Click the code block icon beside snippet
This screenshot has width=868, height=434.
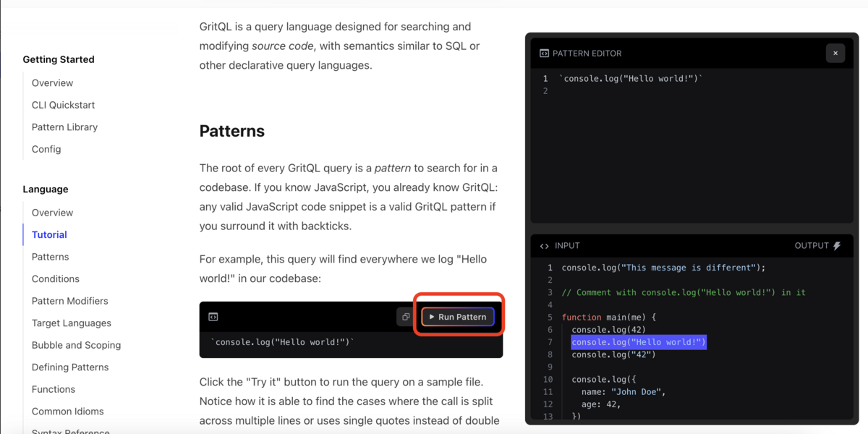point(213,317)
